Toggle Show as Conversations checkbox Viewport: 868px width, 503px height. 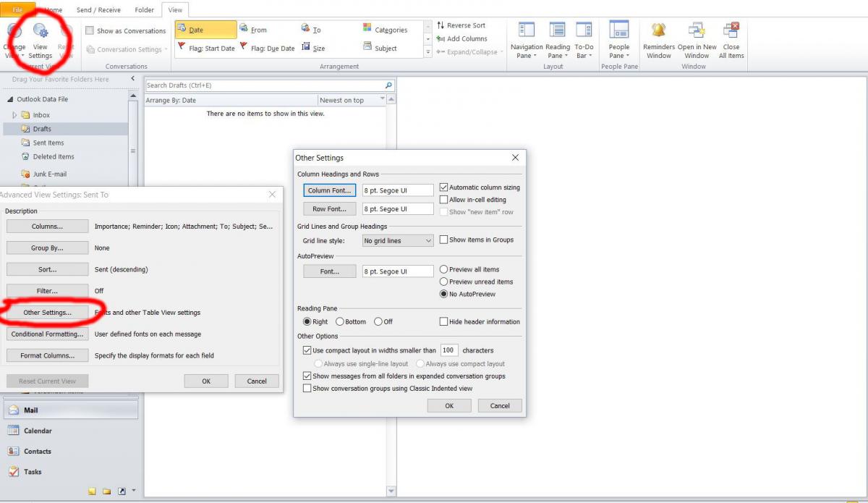90,31
